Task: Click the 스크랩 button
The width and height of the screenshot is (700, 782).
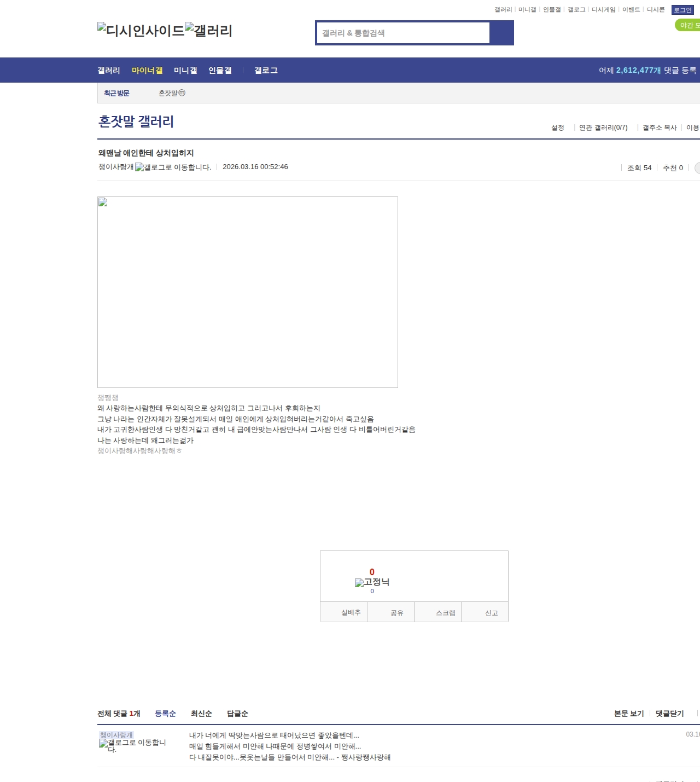Action: (x=438, y=612)
